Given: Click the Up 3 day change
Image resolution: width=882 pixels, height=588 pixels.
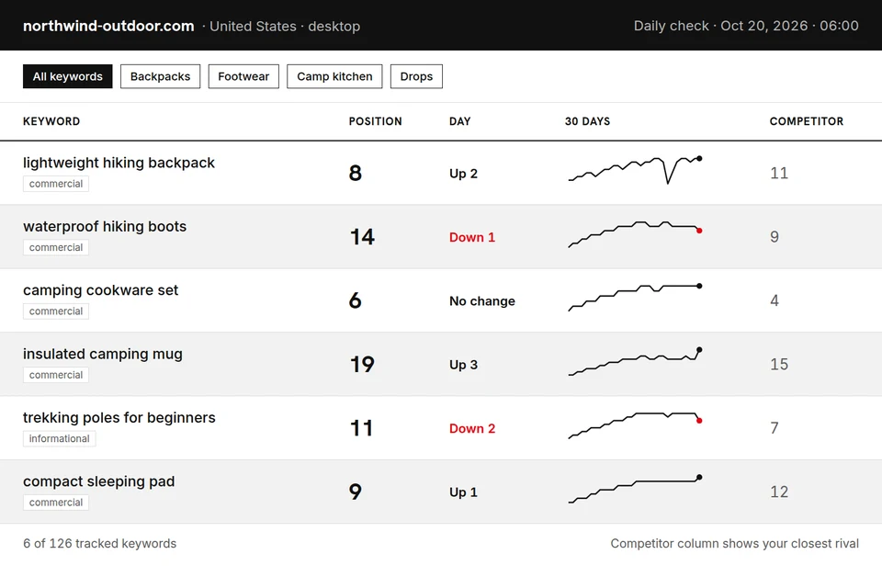Looking at the screenshot, I should coord(463,365).
